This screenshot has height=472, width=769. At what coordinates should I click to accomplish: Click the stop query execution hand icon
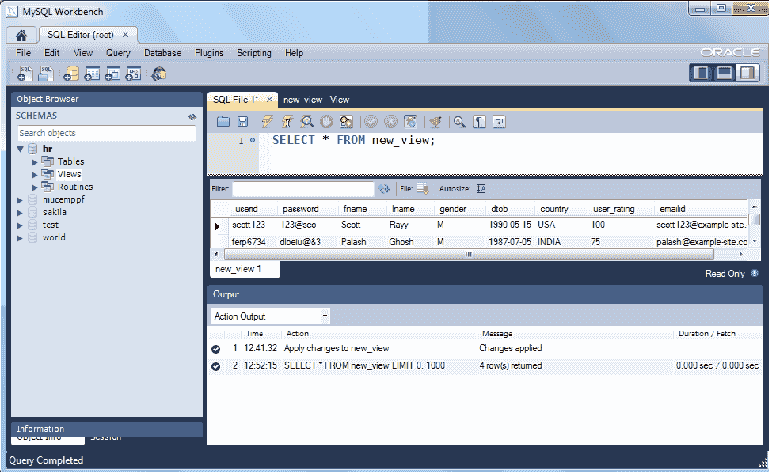point(327,122)
